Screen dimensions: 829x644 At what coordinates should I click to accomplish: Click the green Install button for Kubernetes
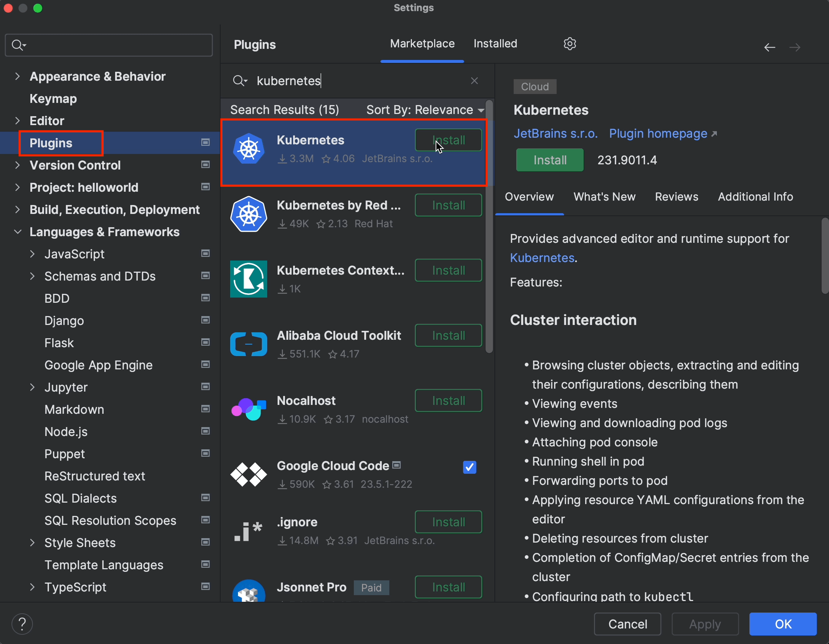point(549,160)
